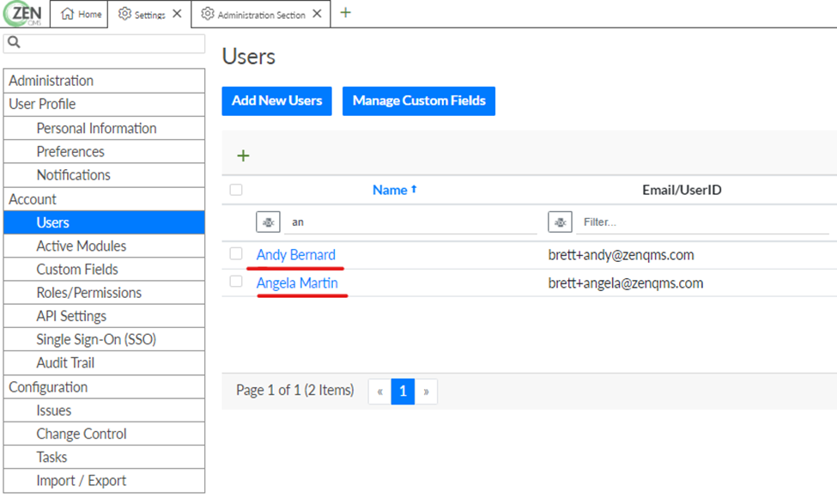Click the ZEN QMS logo
Image resolution: width=837 pixels, height=504 pixels.
click(x=23, y=14)
